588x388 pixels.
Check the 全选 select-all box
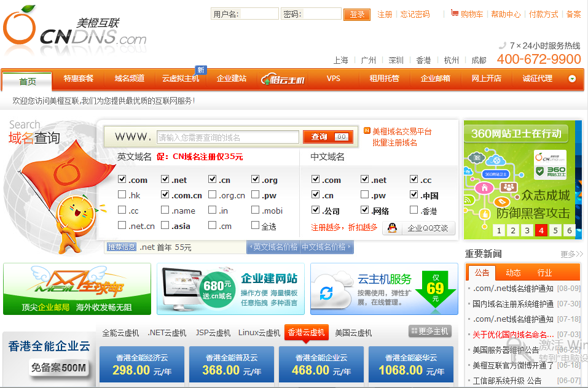coord(256,225)
